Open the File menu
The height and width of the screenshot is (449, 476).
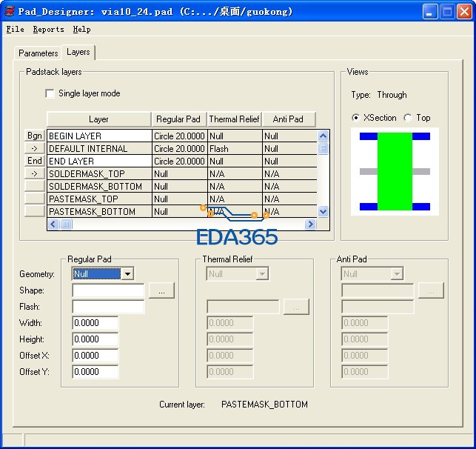[x=16, y=29]
